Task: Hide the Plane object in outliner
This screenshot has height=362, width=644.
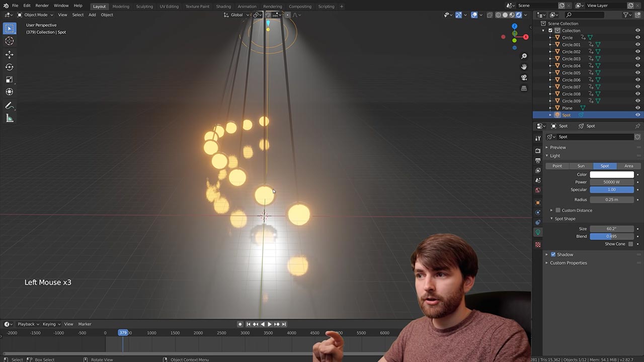Action: pyautogui.click(x=637, y=108)
